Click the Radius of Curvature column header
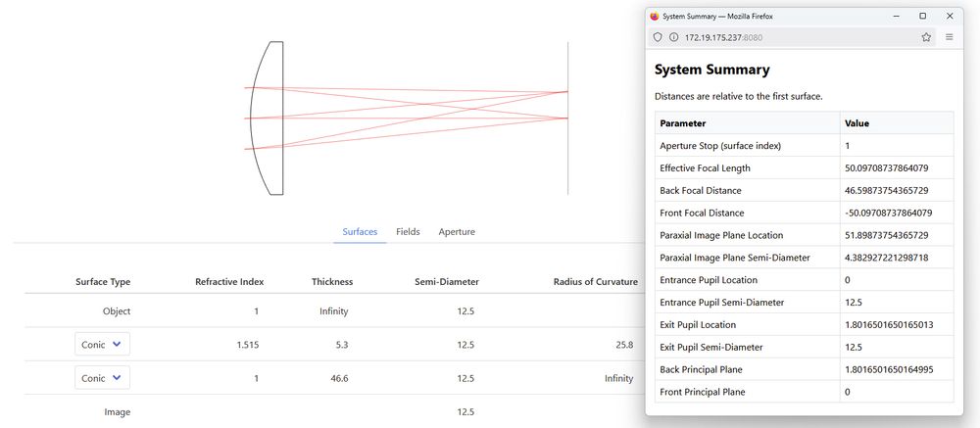 click(596, 282)
